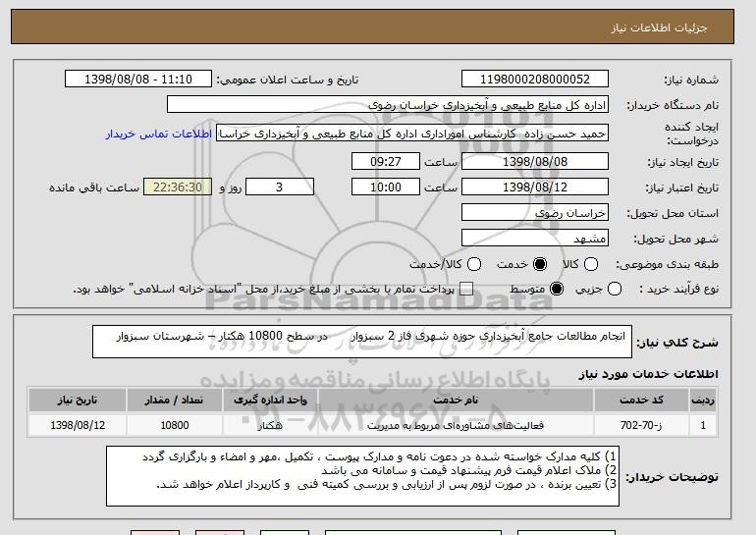The width and height of the screenshot is (756, 535).
Task: Select the کالا radio button
Action: tap(591, 264)
